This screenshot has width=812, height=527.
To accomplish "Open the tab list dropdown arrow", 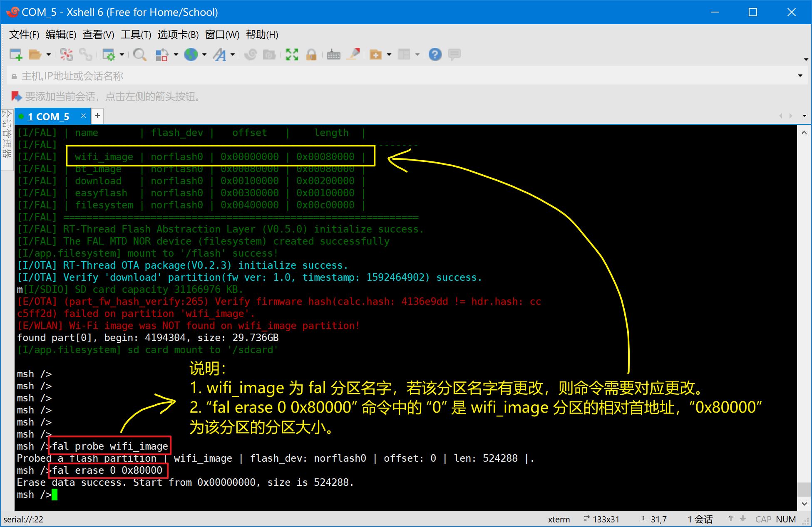I will [x=804, y=116].
